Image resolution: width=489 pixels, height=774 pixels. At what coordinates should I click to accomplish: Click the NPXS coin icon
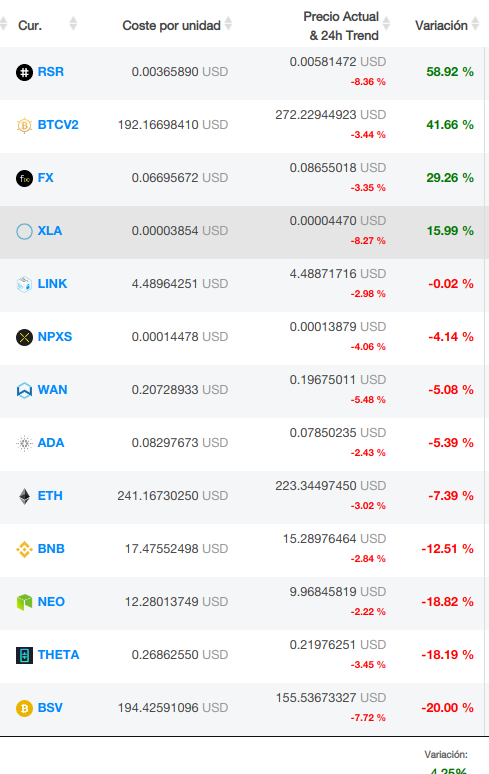click(x=24, y=337)
